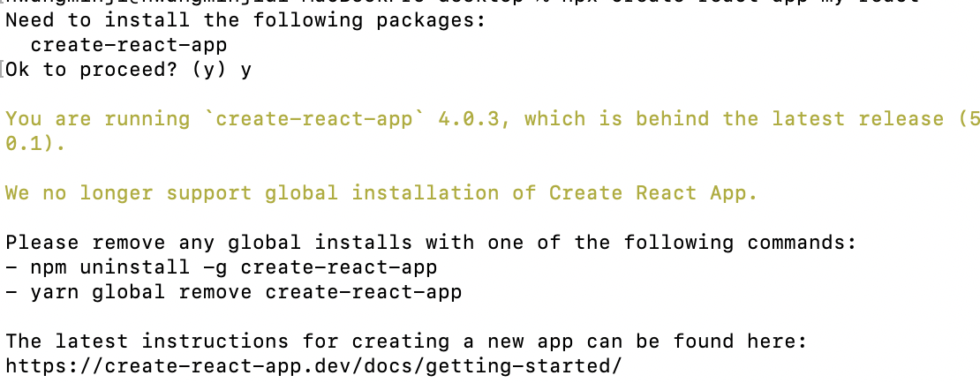
Task: Click the 'Need to install the following packages:' line
Action: pos(245,20)
